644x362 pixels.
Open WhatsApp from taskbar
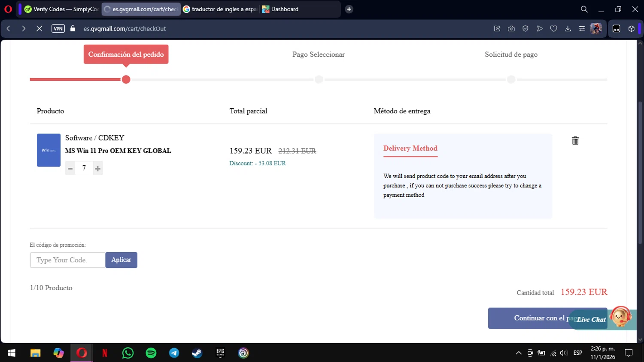[x=128, y=353]
